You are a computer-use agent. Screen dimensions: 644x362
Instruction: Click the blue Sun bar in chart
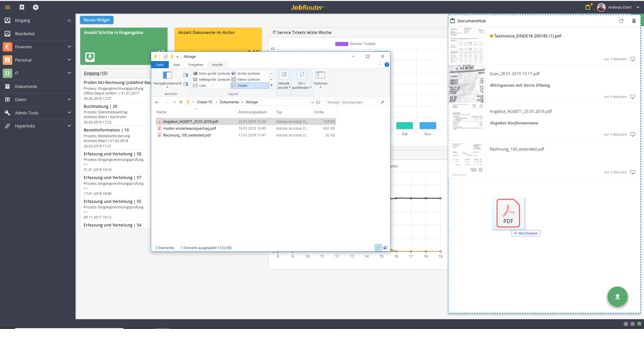tap(428, 125)
